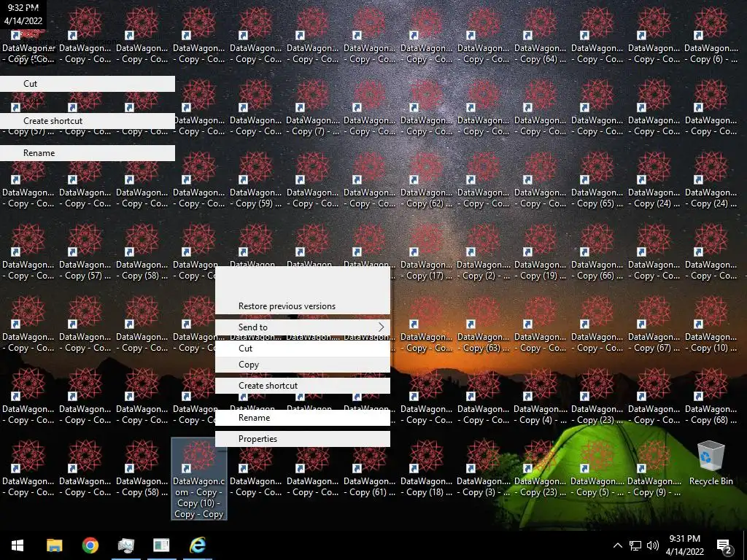Open File Explorer from the taskbar
Image resolution: width=747 pixels, height=560 pixels.
pos(54,545)
